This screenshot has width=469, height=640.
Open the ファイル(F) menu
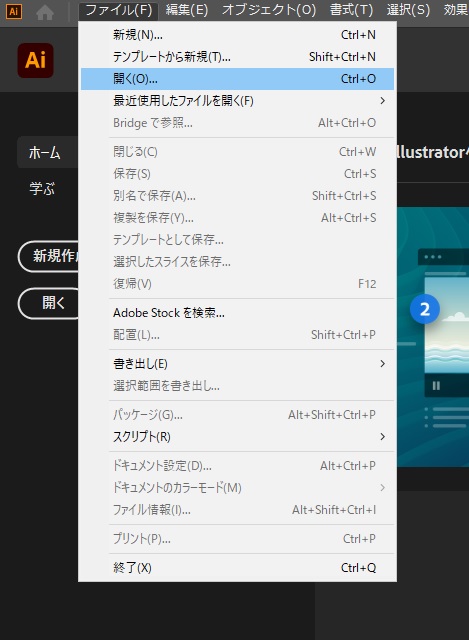coord(118,10)
